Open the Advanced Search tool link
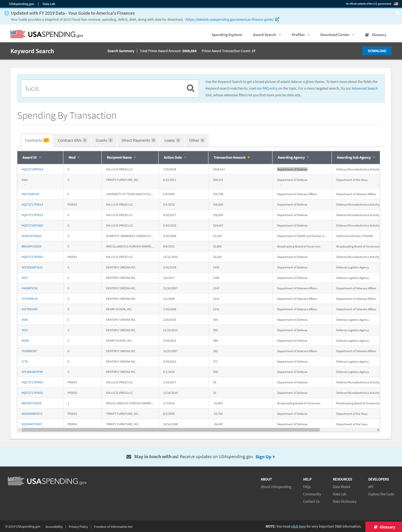The height and width of the screenshot is (532, 402). [x=365, y=88]
